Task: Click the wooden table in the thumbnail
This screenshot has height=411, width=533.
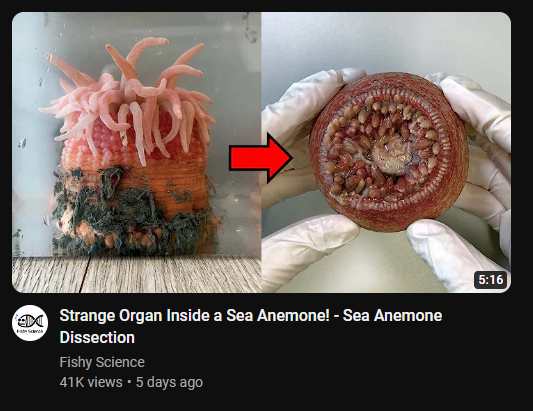Action: [x=136, y=274]
